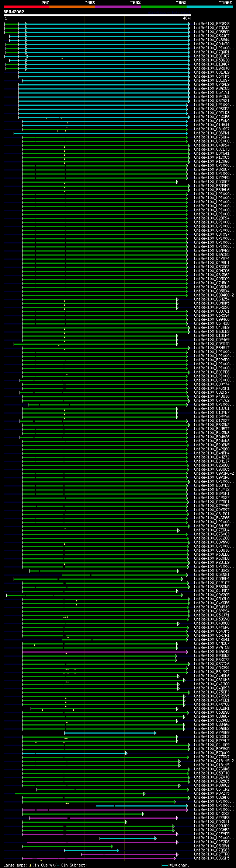Click the purple ~60% legend segment
The width and height of the screenshot is (236, 868).
coord(118,7)
